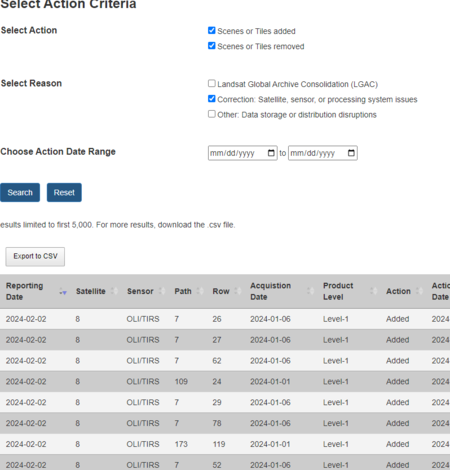This screenshot has height=470, width=450.
Task: Select Row value 24 in table
Action: point(217,382)
